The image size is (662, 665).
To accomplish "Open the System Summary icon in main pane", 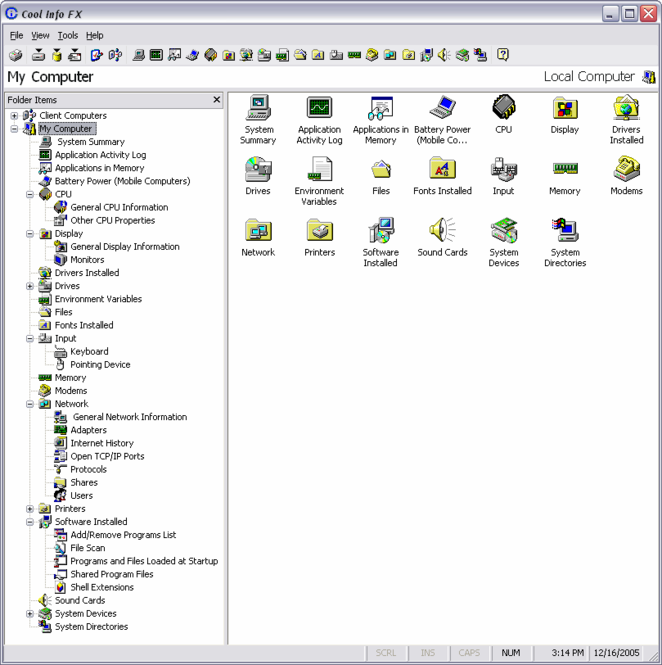I will (x=258, y=108).
